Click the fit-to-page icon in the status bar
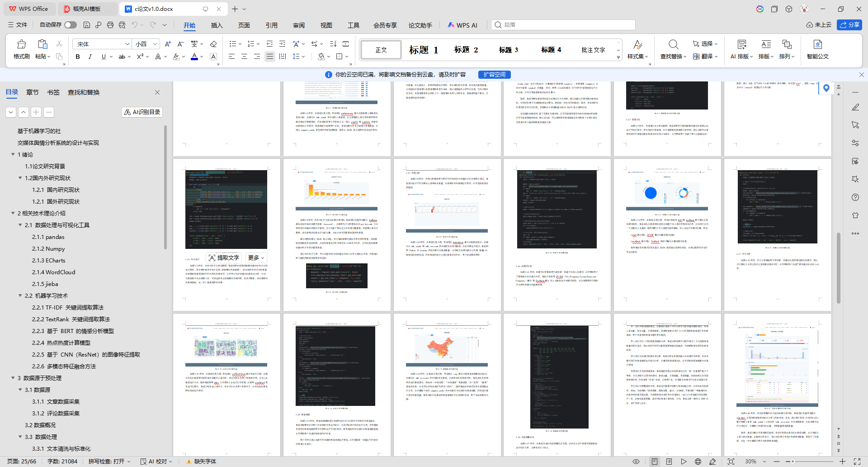The height and width of the screenshot is (467, 868). (731, 462)
